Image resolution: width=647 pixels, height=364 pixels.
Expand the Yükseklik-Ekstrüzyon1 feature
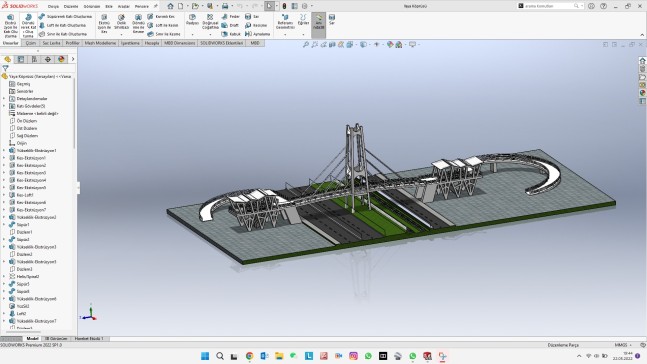point(4,151)
